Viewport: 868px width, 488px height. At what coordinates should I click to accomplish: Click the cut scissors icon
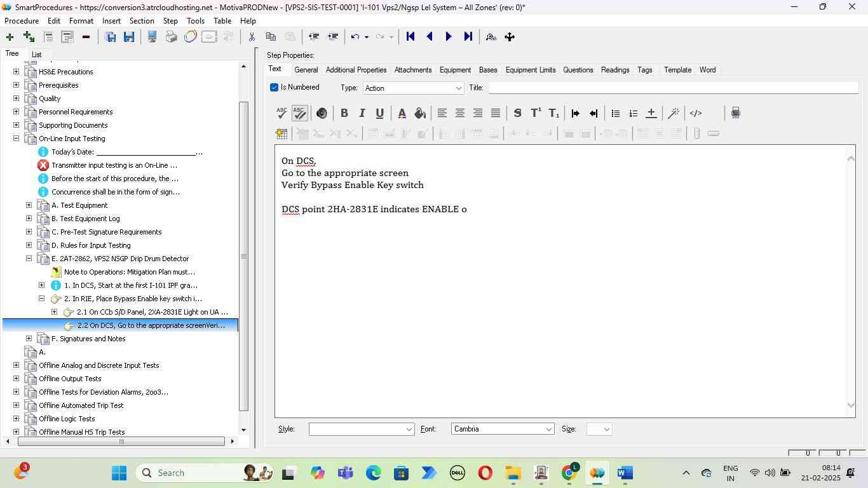252,37
